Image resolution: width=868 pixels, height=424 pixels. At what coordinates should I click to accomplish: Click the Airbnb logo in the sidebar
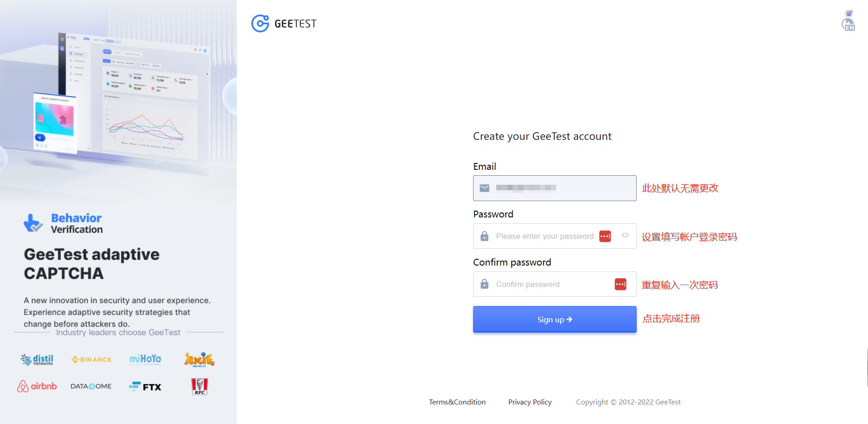[37, 386]
